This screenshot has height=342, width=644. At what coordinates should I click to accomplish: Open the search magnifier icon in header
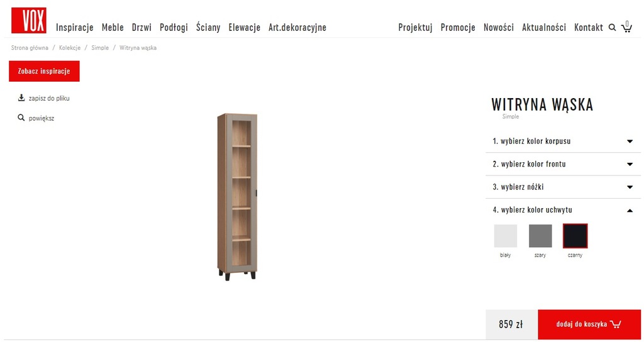click(x=612, y=28)
